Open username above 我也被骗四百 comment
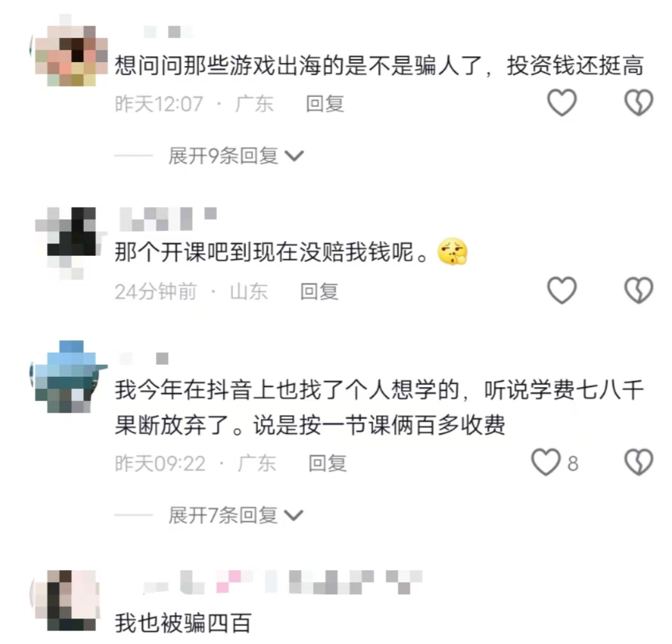Image resolution: width=672 pixels, height=644 pixels. tap(283, 582)
